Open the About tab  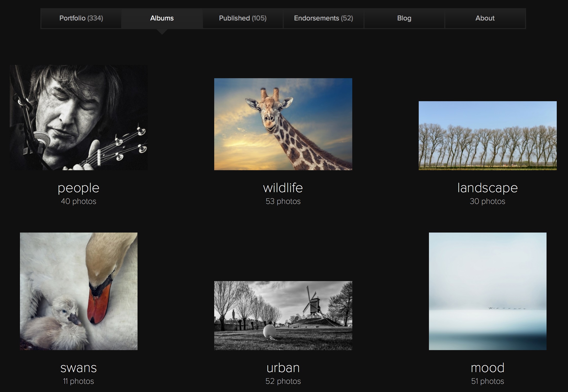point(485,18)
